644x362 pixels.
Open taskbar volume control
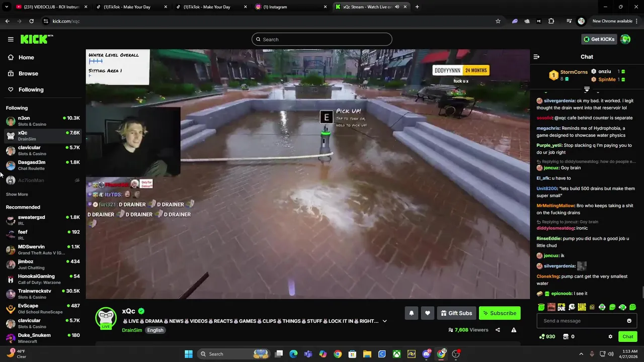[612, 354]
